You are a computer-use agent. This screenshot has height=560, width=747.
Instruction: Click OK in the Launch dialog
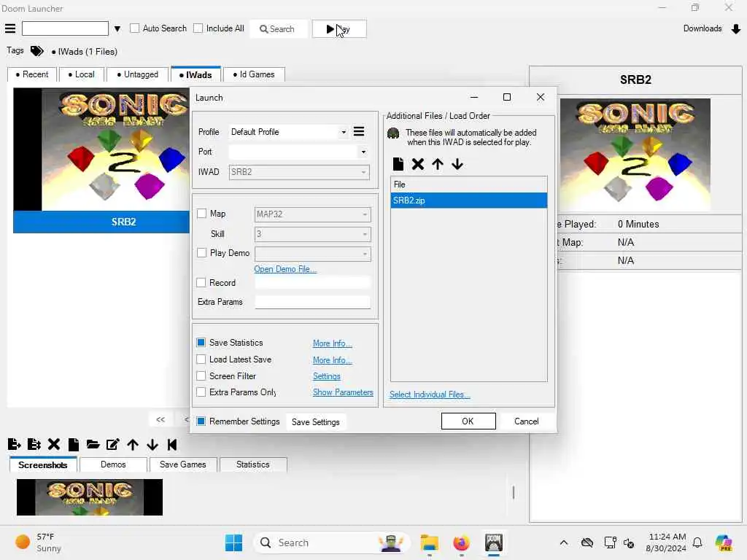468,421
